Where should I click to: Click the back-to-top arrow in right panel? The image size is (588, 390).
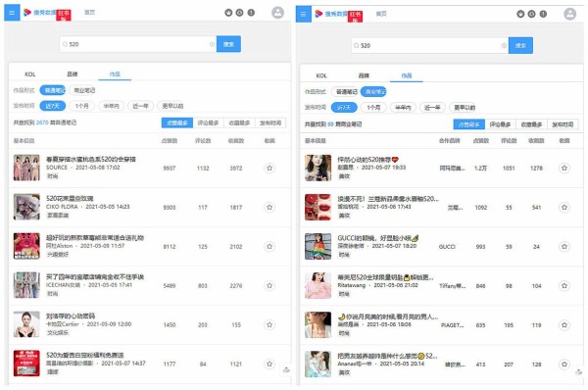[578, 372]
